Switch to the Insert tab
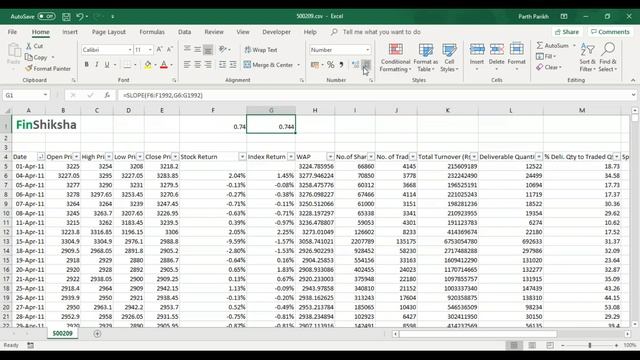The image size is (640, 360). pos(70,32)
